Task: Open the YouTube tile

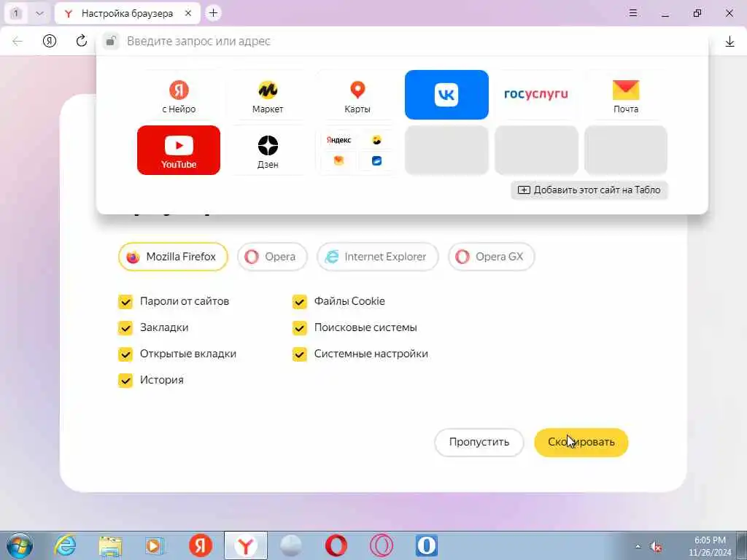Action: point(179,150)
